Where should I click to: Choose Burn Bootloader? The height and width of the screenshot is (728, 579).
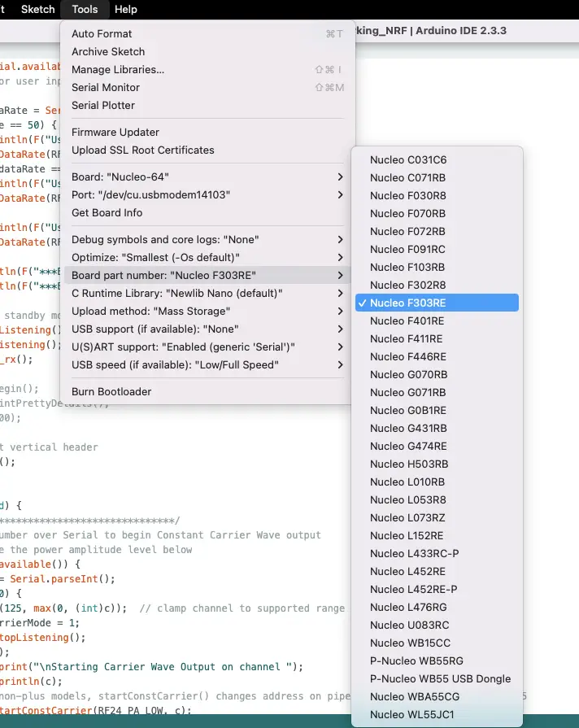207,391
